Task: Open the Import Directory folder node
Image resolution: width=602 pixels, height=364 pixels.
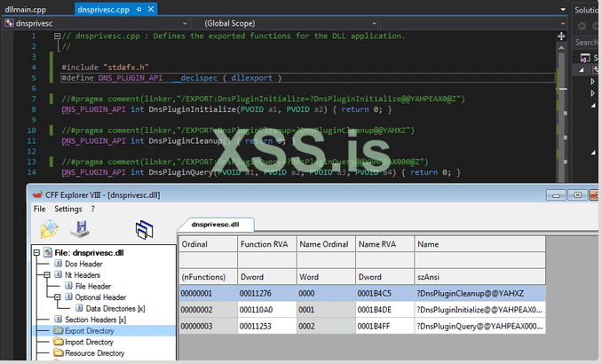Action: (89, 342)
